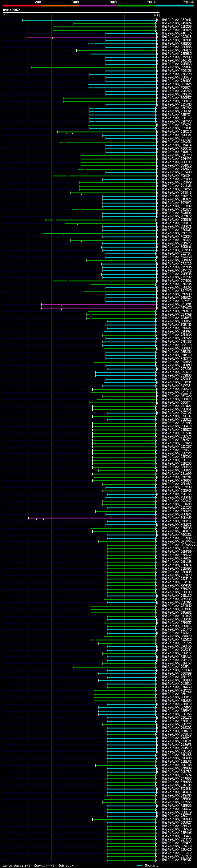Click the hit label UniRef100_Q46IK1

[176, 60]
